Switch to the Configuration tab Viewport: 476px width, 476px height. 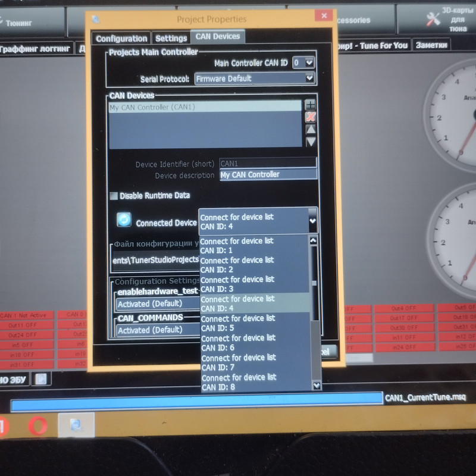pos(121,39)
